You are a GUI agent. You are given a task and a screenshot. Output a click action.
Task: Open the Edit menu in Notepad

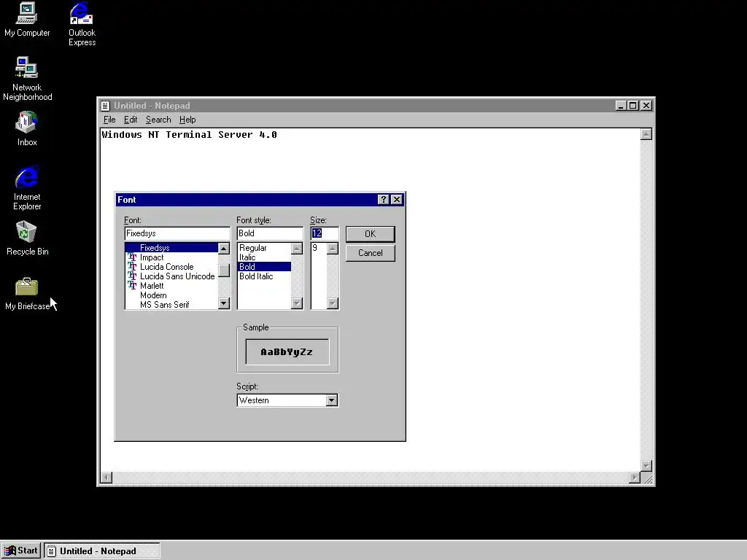(131, 120)
